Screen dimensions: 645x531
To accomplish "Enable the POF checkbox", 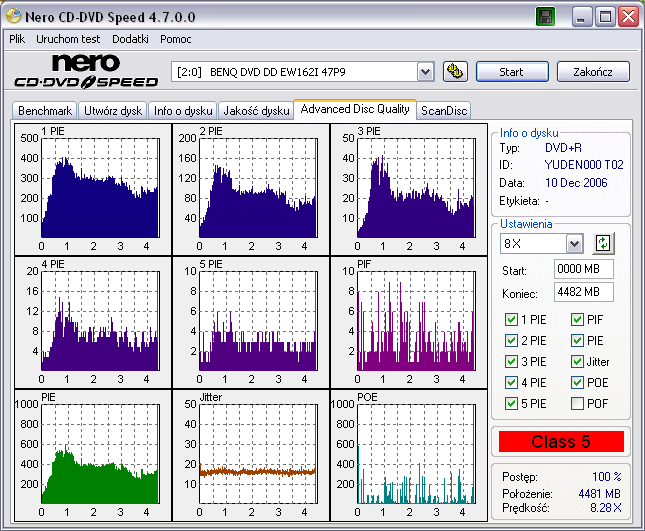I will [577, 403].
